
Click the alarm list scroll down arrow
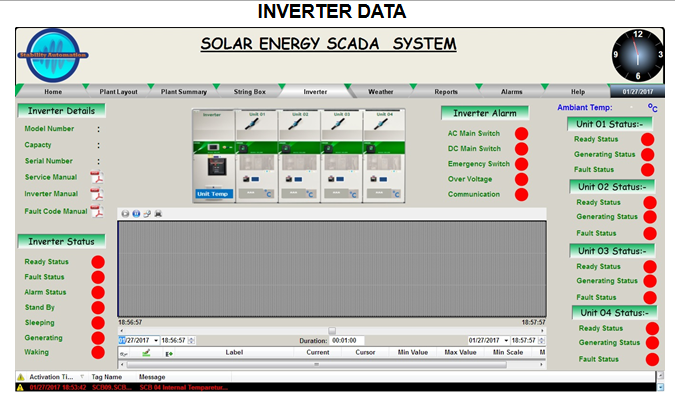661,387
